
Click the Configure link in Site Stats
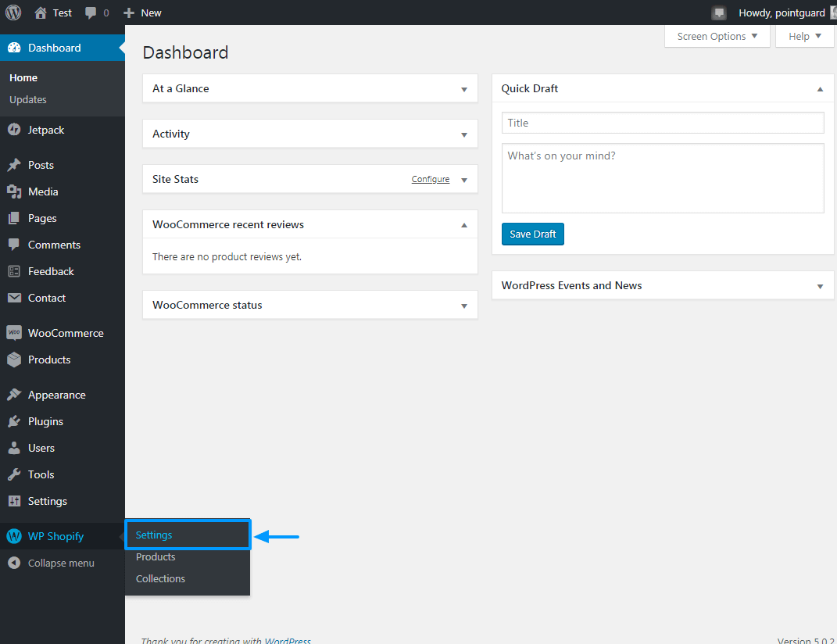coord(431,180)
